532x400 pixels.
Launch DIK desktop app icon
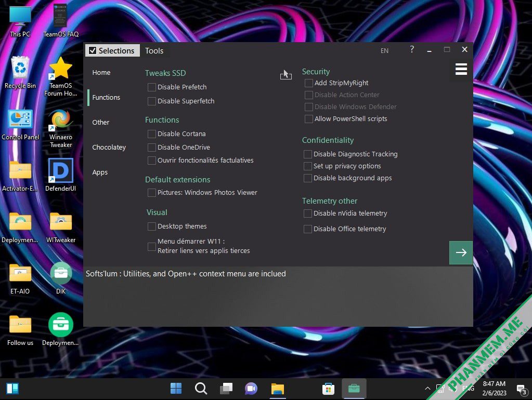click(61, 278)
